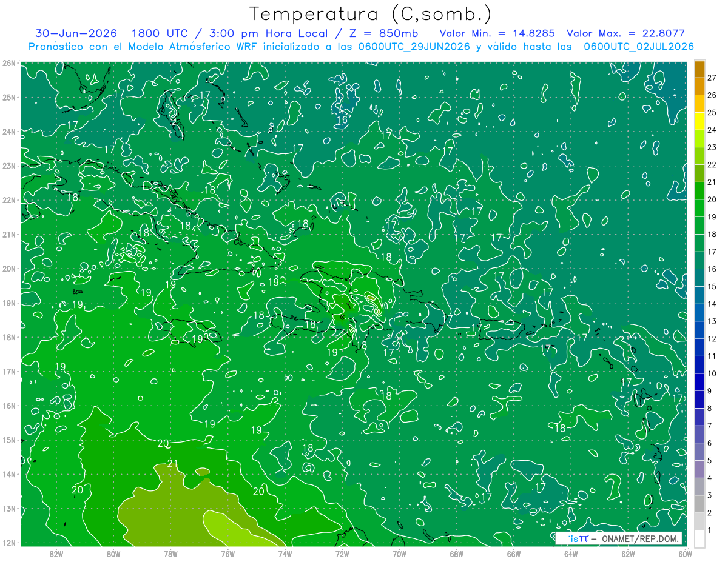
Task: Click the 16N latitude axis label
Action: pos(8,406)
